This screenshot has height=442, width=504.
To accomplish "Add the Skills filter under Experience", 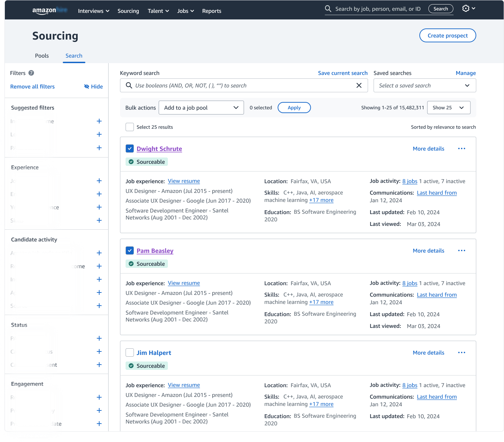I will [x=99, y=220].
